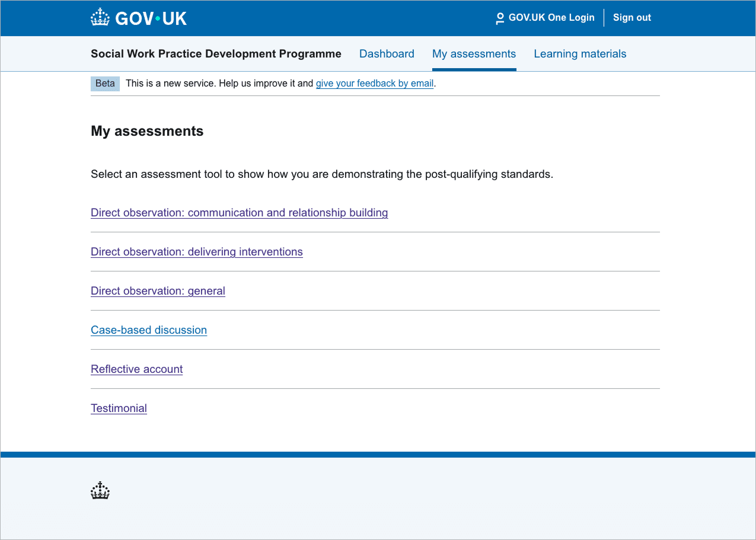
Task: Open the Case-based discussion assessment
Action: (149, 330)
